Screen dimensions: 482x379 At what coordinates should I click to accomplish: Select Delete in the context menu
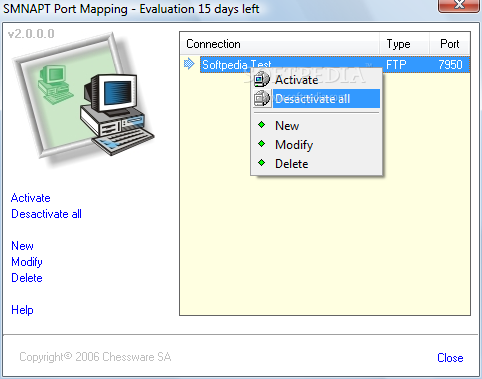(x=316, y=164)
